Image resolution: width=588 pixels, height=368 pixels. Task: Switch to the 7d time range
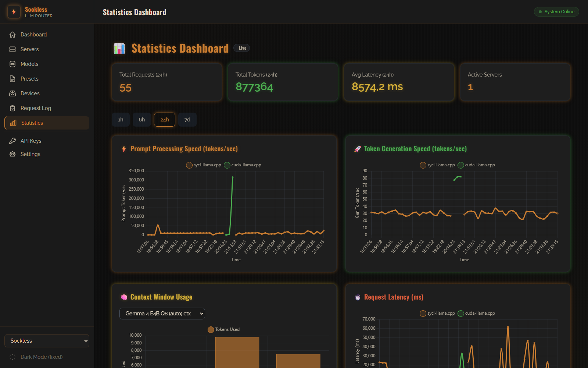tap(187, 120)
